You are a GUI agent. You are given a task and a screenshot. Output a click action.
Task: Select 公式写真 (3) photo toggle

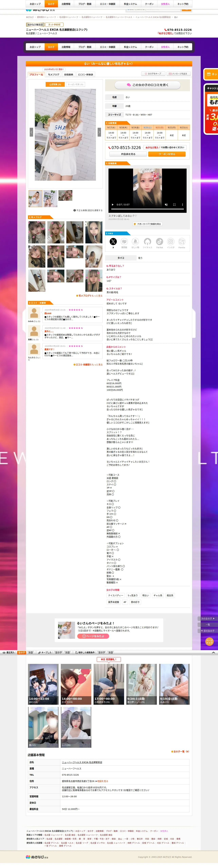tap(55, 85)
